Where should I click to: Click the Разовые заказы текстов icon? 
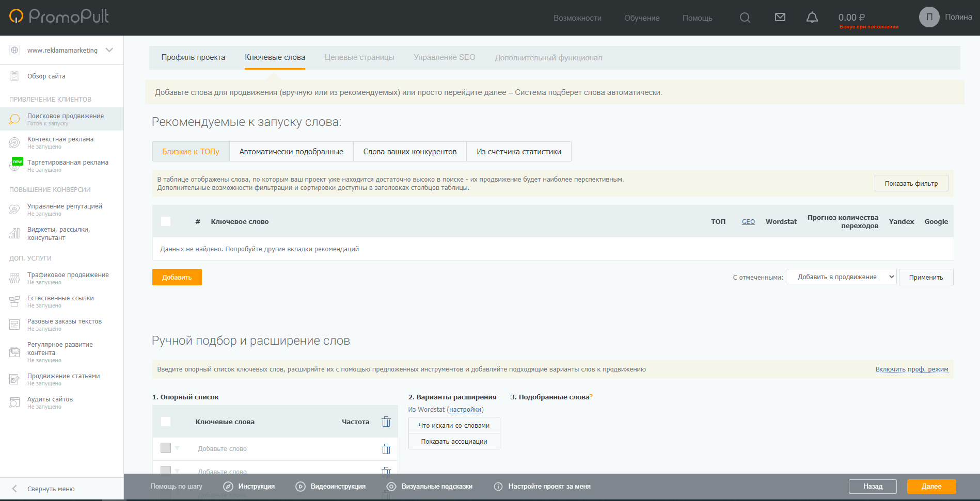(x=14, y=325)
